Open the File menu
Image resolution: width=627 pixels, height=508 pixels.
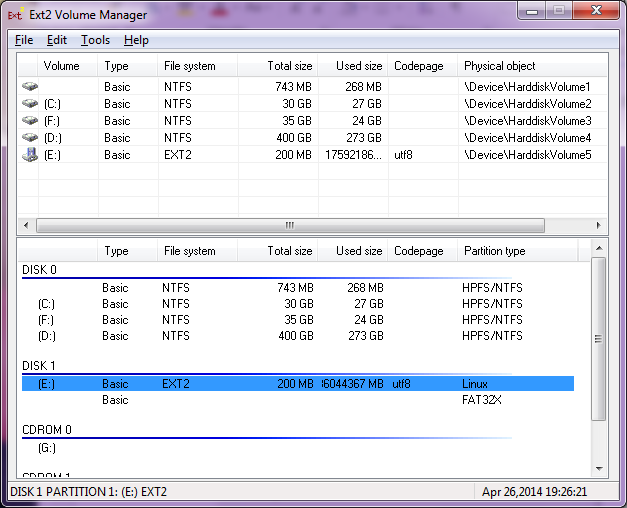[24, 40]
